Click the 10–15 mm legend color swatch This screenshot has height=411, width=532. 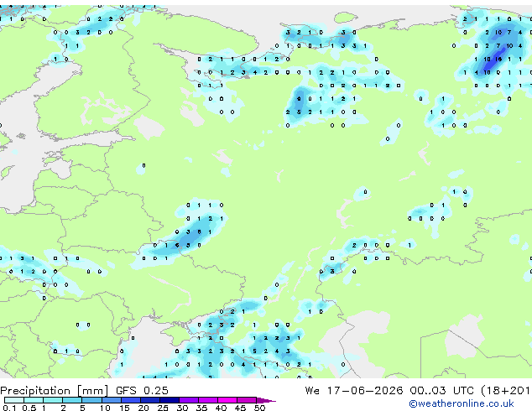(112, 400)
